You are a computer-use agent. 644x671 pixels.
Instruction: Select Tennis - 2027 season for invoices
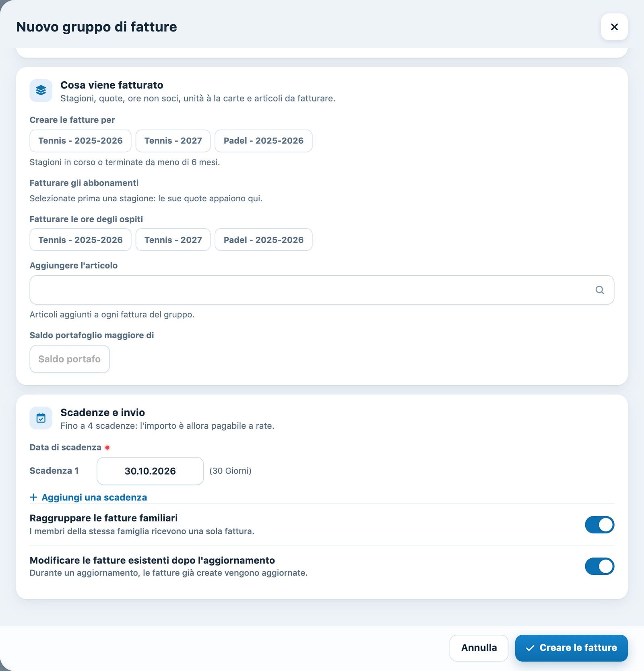173,141
